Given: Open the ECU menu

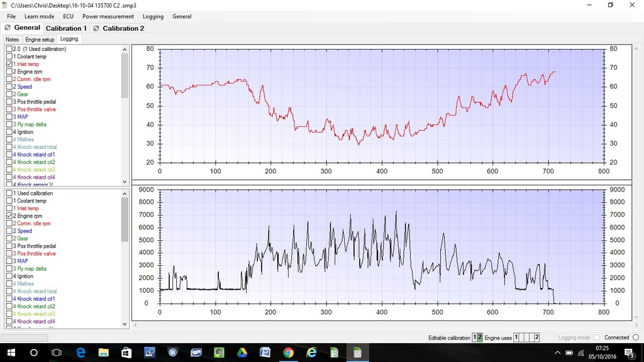Looking at the screenshot, I should tap(68, 16).
